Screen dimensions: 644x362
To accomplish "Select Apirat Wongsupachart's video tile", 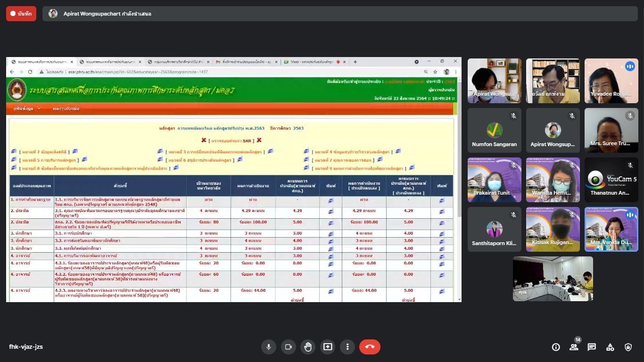I will click(x=494, y=81).
